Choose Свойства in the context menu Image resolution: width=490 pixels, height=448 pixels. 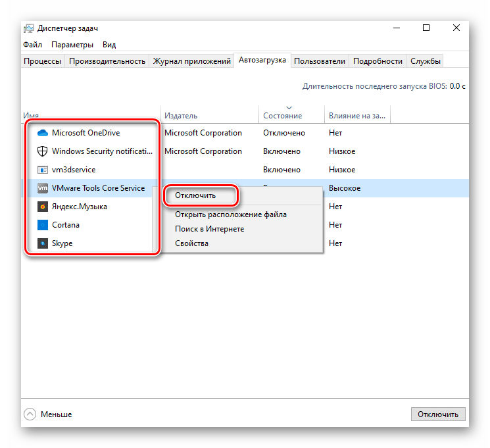191,243
